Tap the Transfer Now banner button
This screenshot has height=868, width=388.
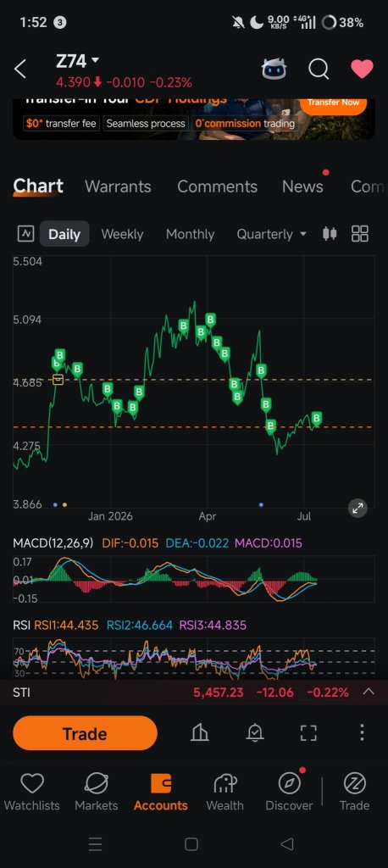pyautogui.click(x=333, y=103)
